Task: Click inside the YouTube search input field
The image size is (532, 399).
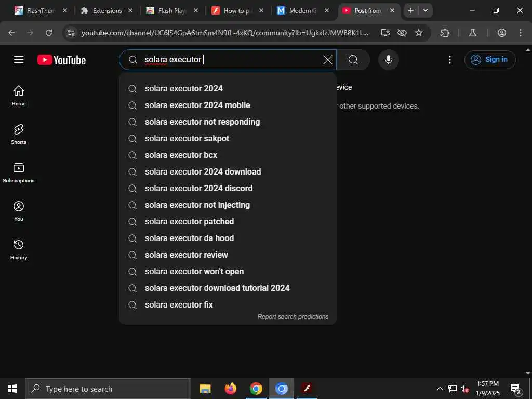Action: (228, 60)
